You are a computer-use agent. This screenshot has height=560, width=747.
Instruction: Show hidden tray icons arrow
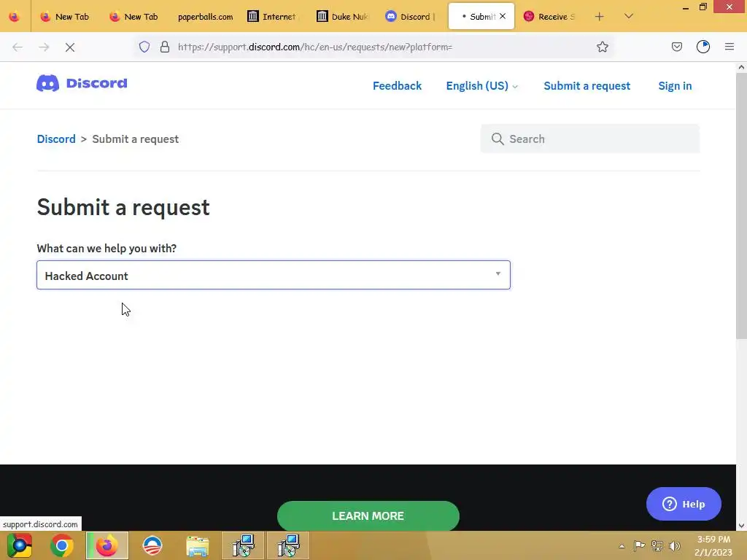coord(622,546)
